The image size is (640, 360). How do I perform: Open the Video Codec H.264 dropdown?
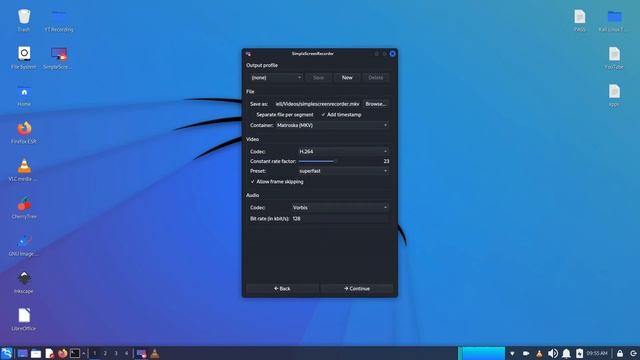tap(343, 151)
